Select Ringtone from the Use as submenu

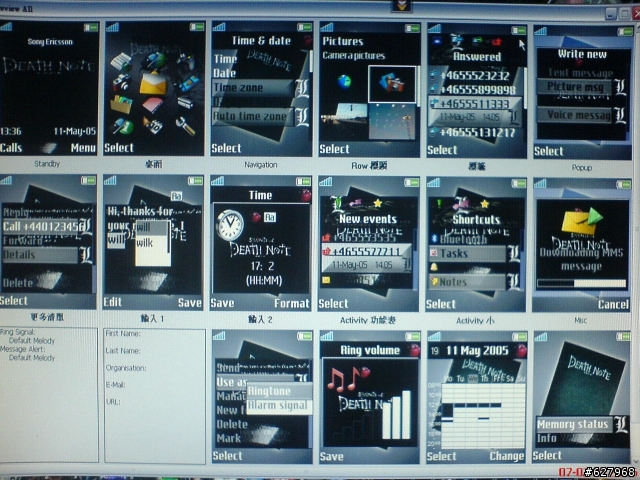[279, 391]
